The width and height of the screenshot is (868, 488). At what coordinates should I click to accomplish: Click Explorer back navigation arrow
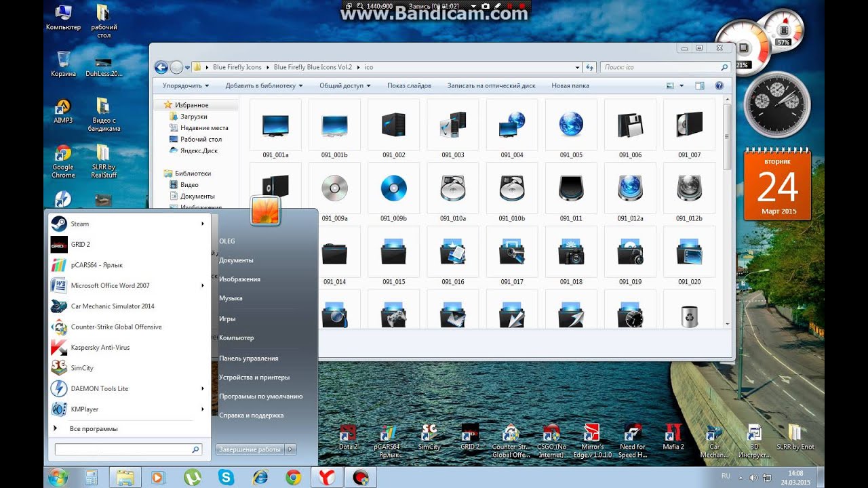(x=161, y=67)
